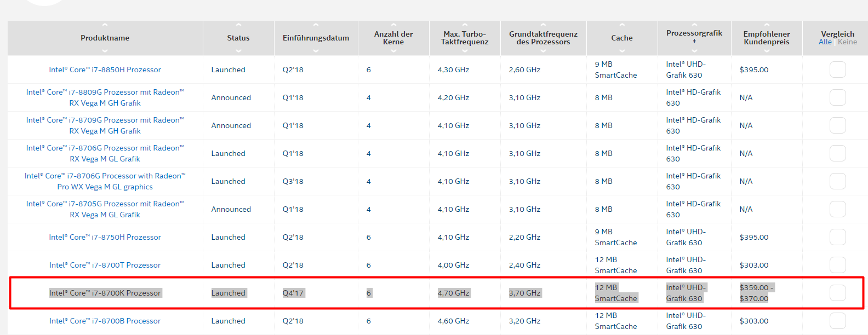This screenshot has width=868, height=335.
Task: Tick compare checkbox for i7-8706G Pro WX Vega row
Action: tap(837, 181)
